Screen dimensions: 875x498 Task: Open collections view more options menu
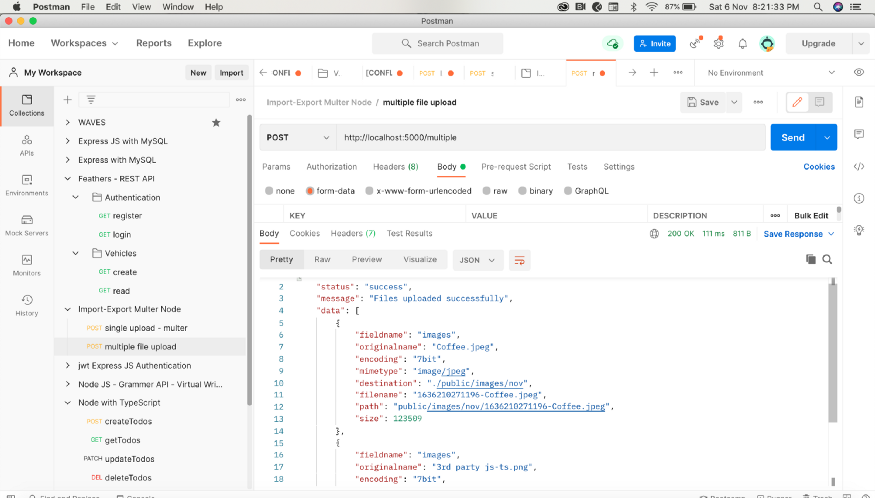click(241, 100)
